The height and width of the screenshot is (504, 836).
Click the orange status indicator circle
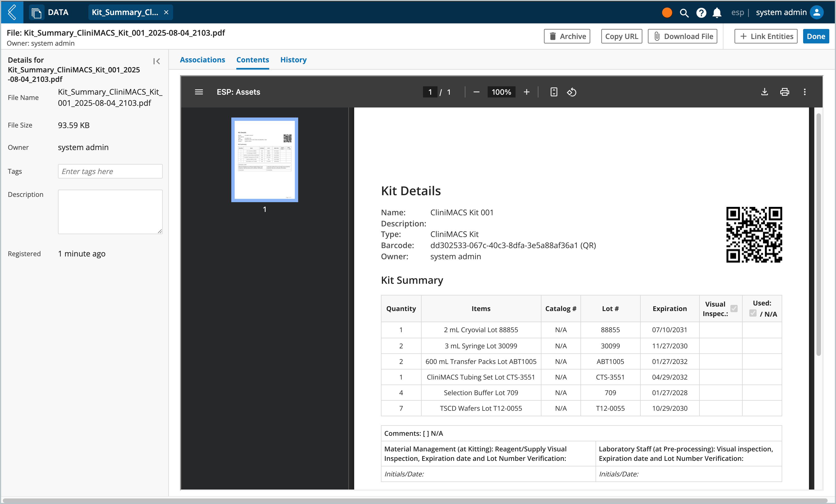(x=667, y=13)
